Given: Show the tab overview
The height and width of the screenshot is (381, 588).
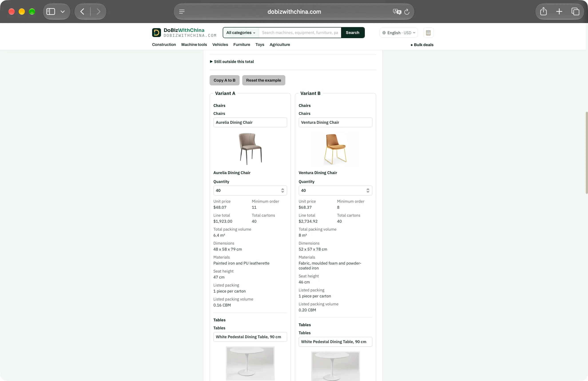Looking at the screenshot, I should click(x=575, y=11).
